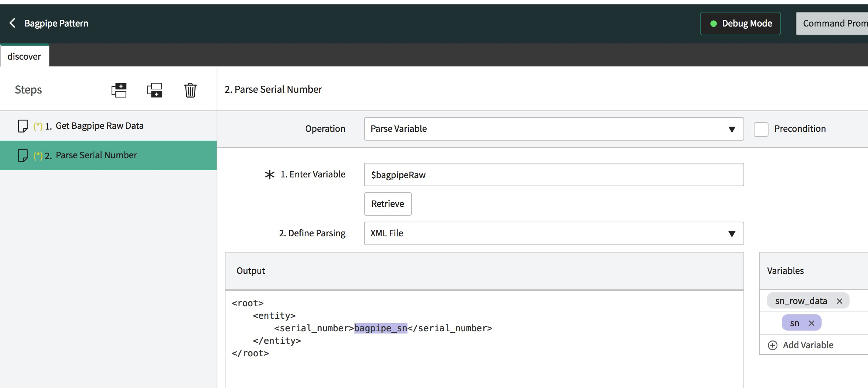The height and width of the screenshot is (388, 868).
Task: Open the Define Parsing dropdown showing XML File
Action: [554, 233]
